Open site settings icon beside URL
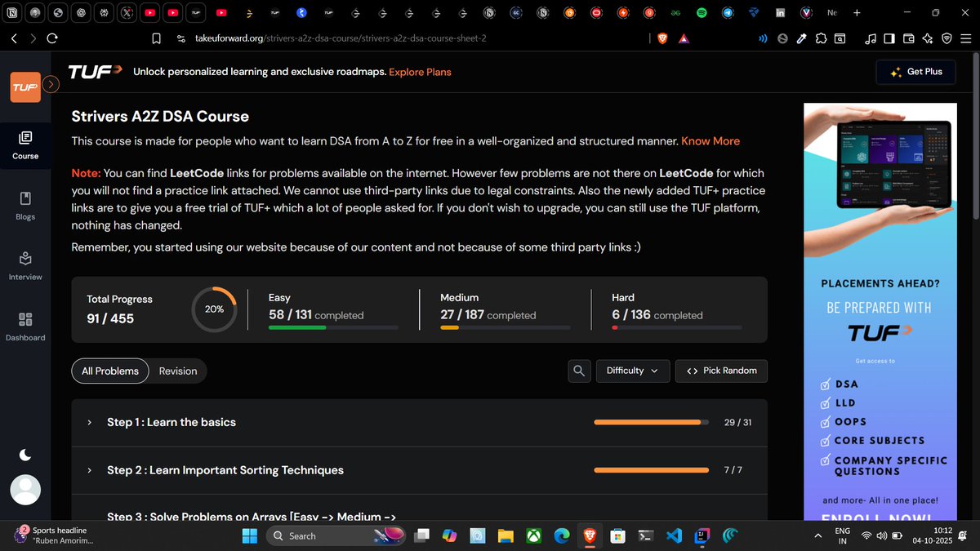This screenshot has height=551, width=980. coord(180,38)
